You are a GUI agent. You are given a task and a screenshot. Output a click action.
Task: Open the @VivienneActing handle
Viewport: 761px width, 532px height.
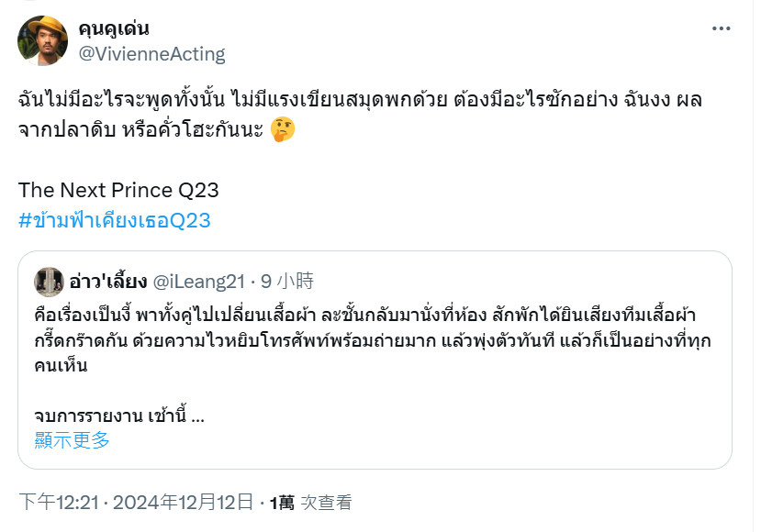coord(151,54)
